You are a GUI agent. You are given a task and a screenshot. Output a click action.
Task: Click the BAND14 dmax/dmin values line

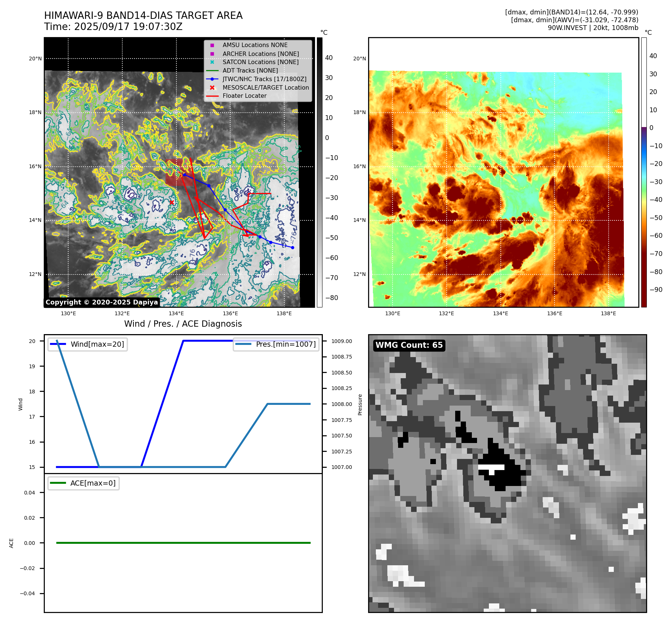(x=572, y=12)
